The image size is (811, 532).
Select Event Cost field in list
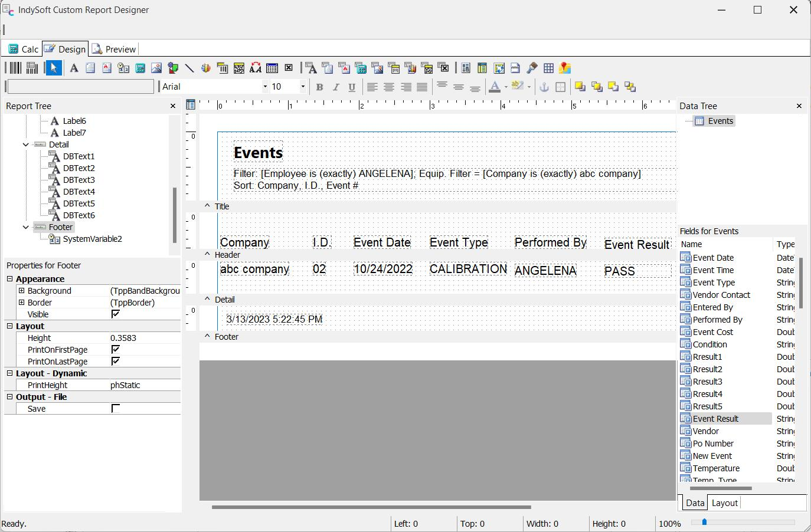point(712,332)
